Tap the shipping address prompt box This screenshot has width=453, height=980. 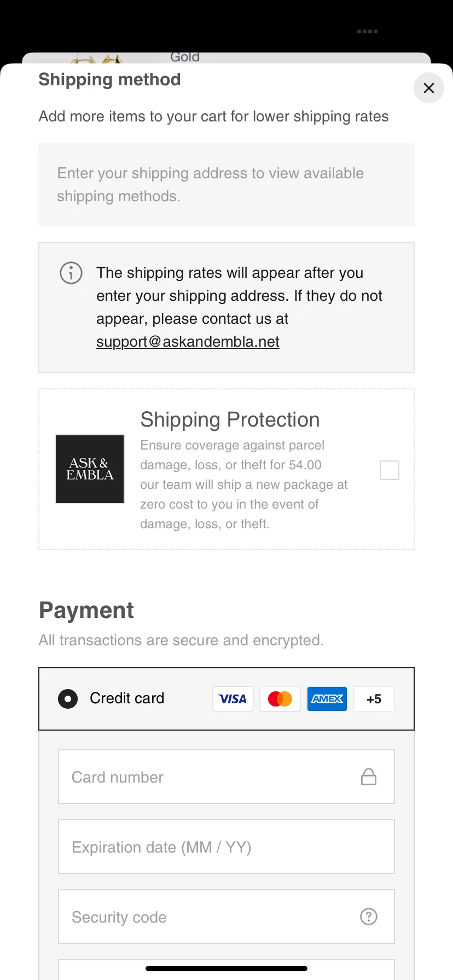(x=226, y=185)
